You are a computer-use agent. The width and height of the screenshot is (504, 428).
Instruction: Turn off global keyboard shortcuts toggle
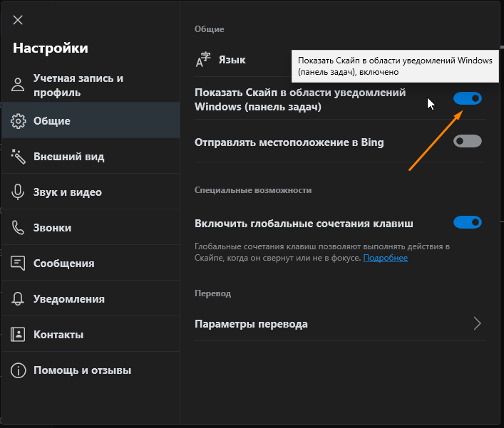coord(468,222)
